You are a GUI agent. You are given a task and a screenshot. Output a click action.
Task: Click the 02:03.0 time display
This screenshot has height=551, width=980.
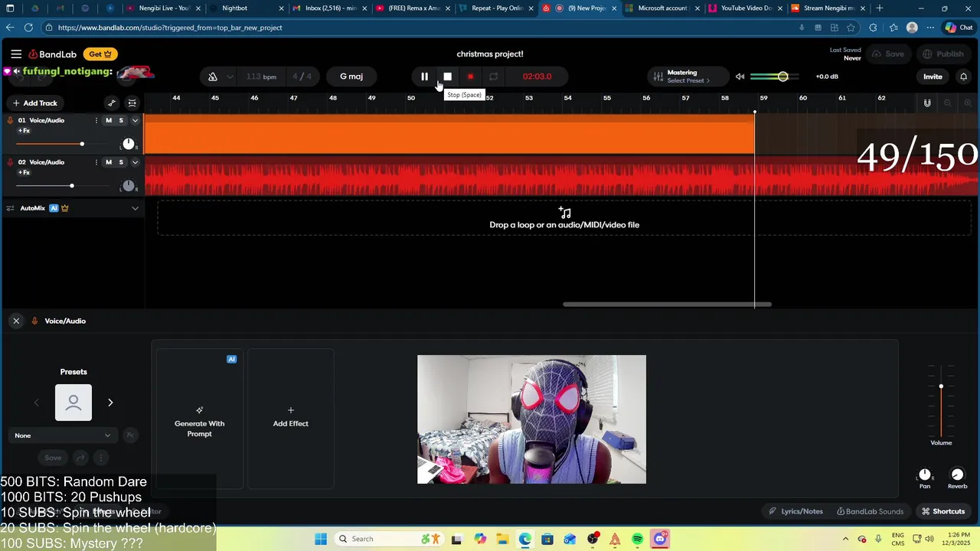[537, 77]
